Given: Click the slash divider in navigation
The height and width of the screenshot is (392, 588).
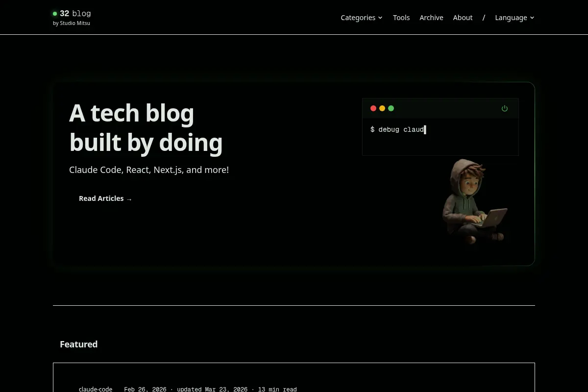Looking at the screenshot, I should pos(484,18).
